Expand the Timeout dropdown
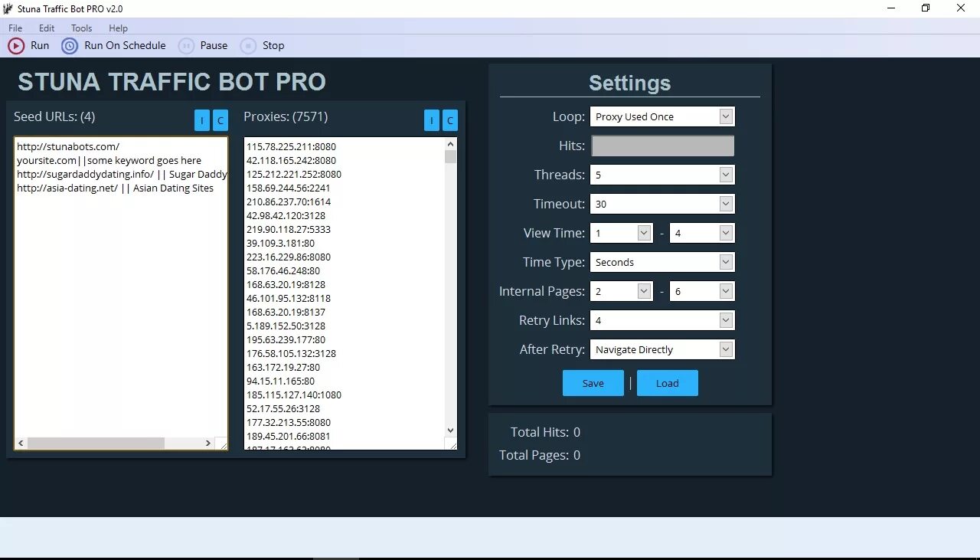 727,204
